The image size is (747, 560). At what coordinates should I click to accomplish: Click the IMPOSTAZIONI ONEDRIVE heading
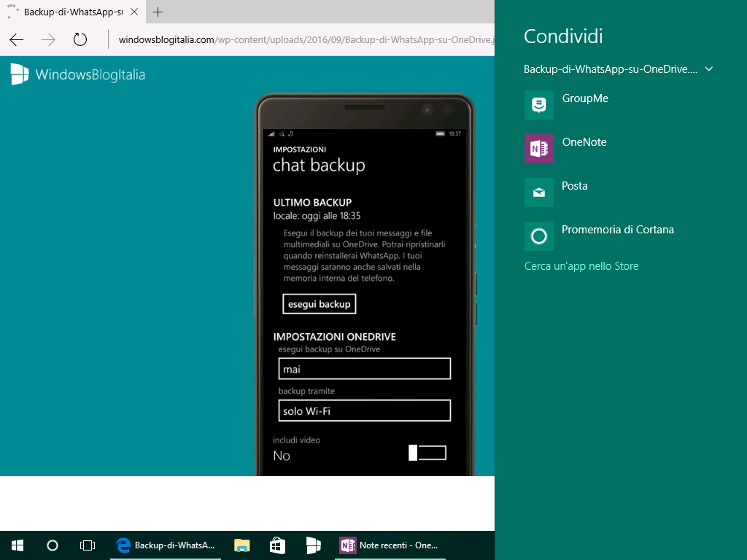[334, 337]
